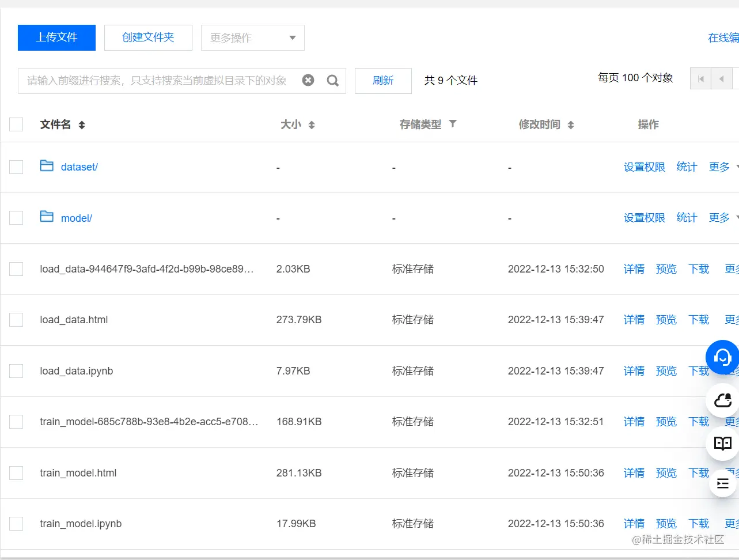
Task: Open 详情 for train_model.ipynb
Action: [634, 524]
